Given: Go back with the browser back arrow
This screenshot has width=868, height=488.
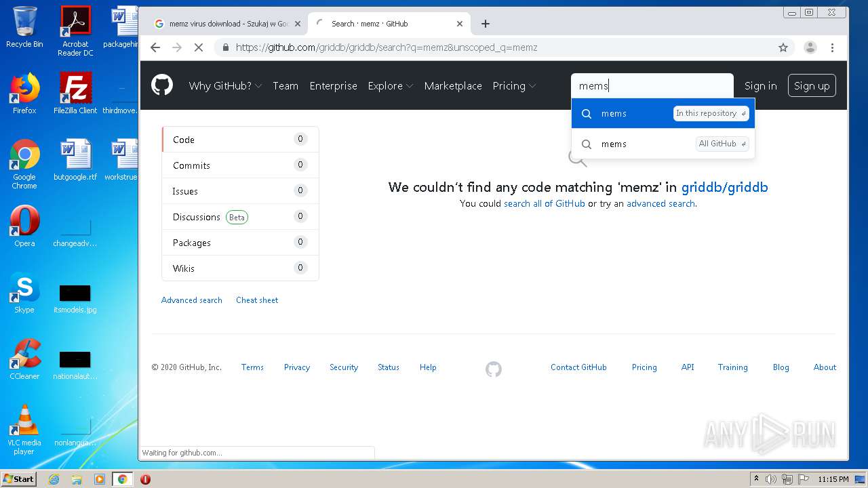Looking at the screenshot, I should (x=155, y=47).
